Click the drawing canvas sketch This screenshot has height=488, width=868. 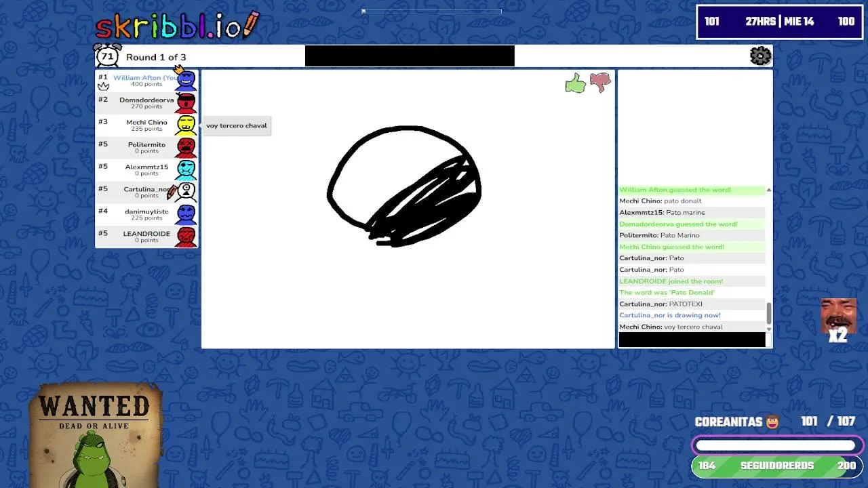click(404, 186)
